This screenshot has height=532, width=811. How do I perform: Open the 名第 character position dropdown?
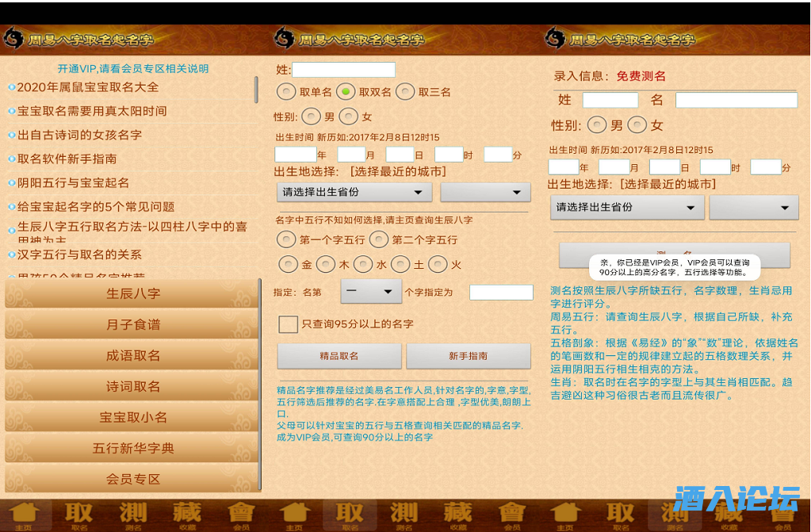(x=371, y=292)
